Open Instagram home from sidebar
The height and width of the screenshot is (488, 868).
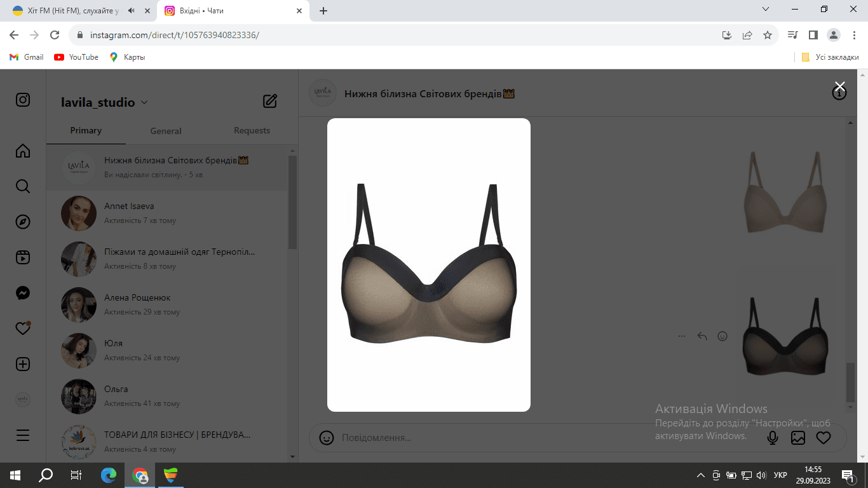click(23, 151)
